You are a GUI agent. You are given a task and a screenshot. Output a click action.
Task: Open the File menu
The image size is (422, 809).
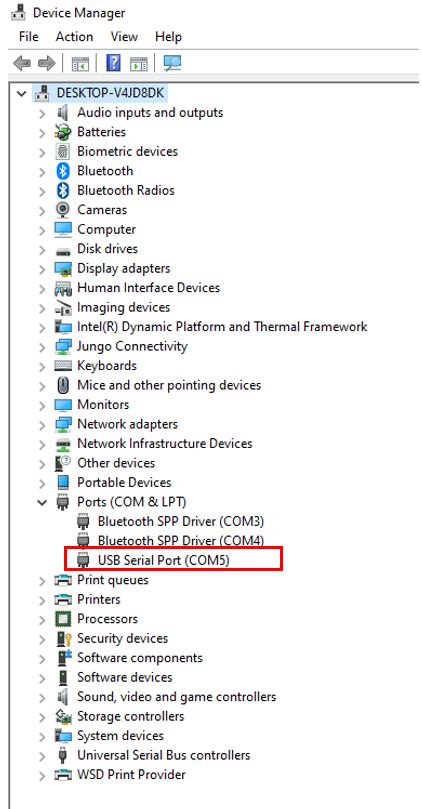click(28, 37)
